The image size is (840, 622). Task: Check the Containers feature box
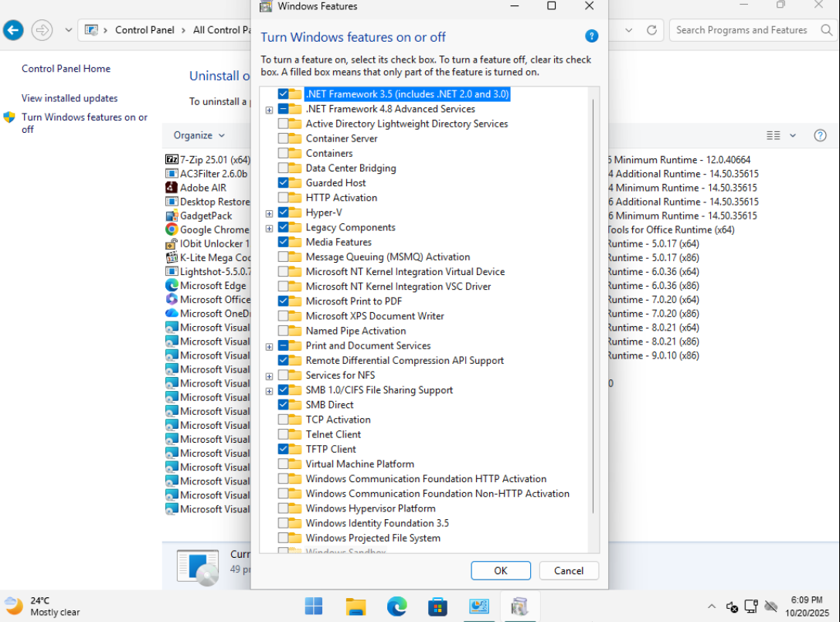pos(283,153)
